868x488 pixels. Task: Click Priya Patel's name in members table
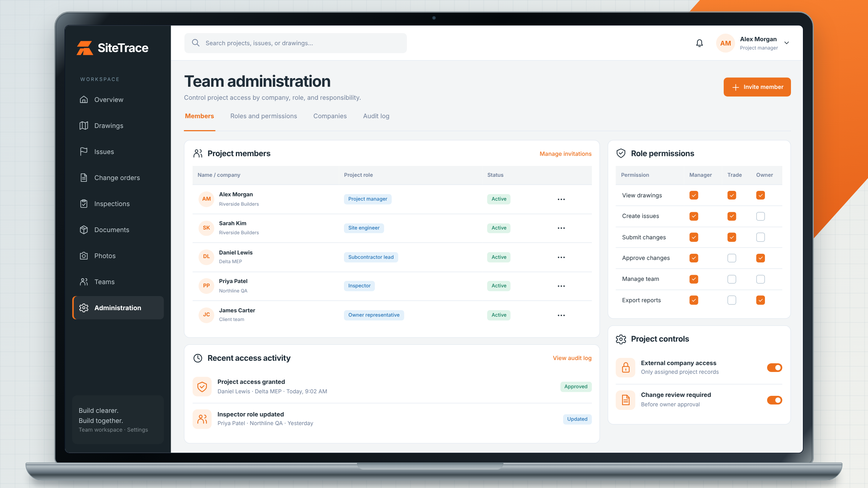click(233, 281)
